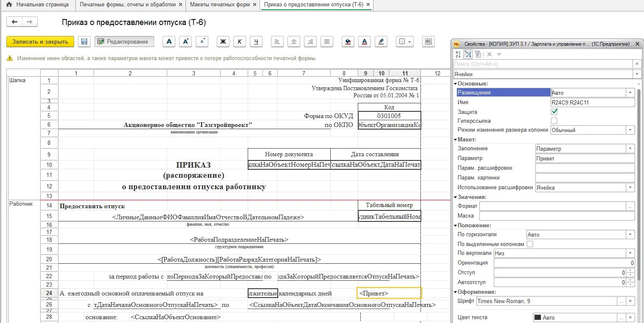Toggle the Защита checkbox
The image size is (644, 323).
tap(554, 112)
